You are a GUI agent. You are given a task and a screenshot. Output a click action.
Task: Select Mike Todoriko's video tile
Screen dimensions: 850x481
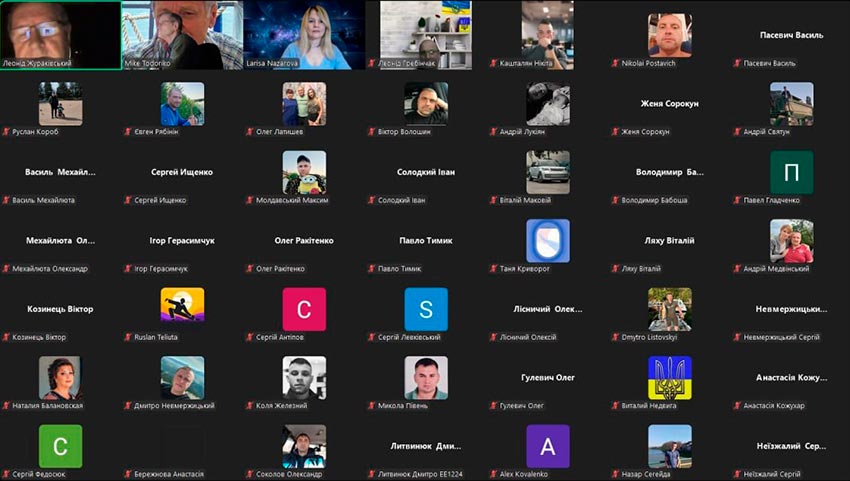(182, 34)
